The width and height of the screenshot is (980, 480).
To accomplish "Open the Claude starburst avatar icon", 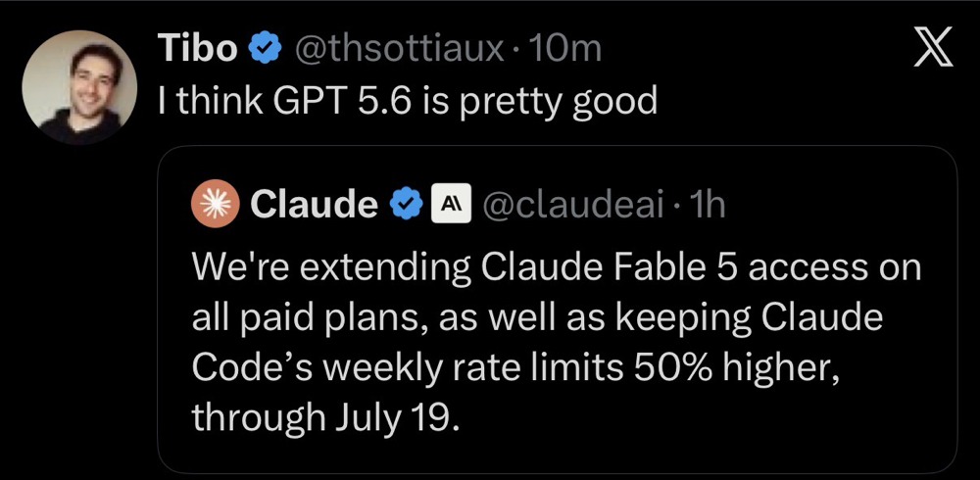I will coord(216,204).
